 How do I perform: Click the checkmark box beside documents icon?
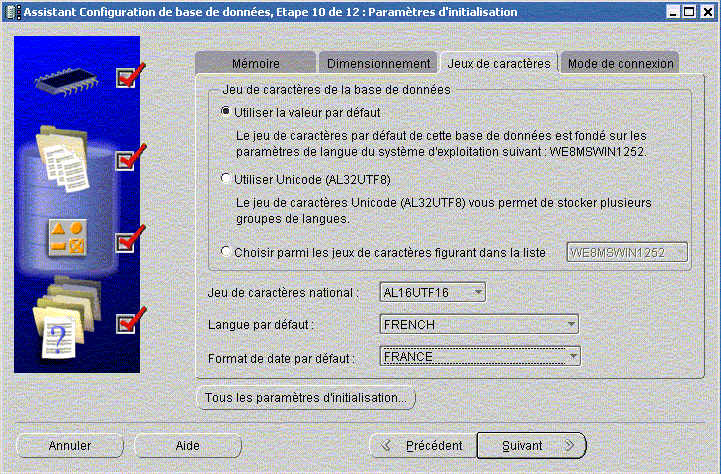click(126, 159)
